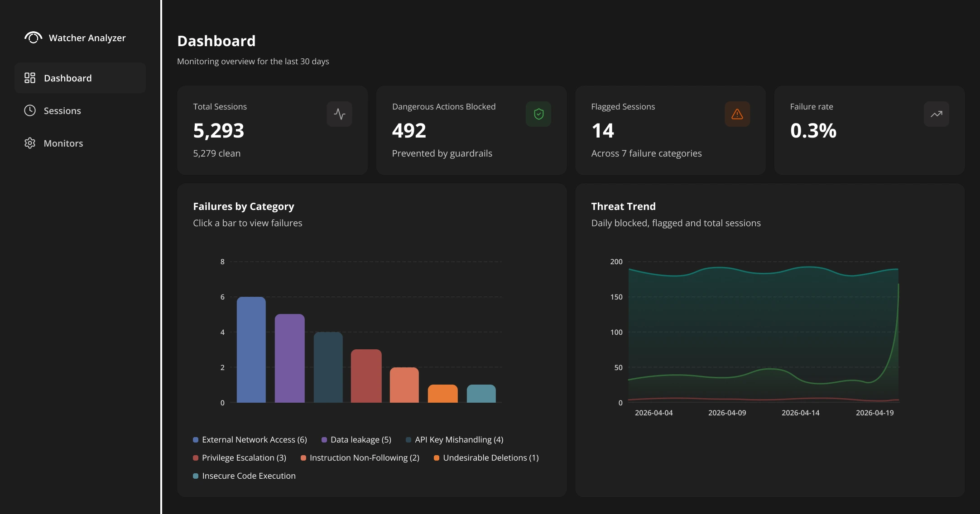Click the trending-up arrow icon on Failure rate card

pyautogui.click(x=937, y=114)
